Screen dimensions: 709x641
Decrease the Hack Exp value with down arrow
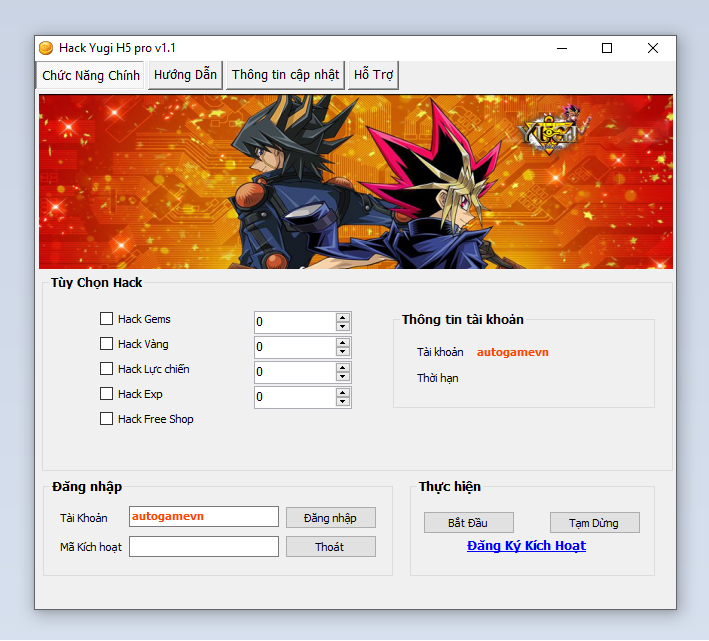343,401
